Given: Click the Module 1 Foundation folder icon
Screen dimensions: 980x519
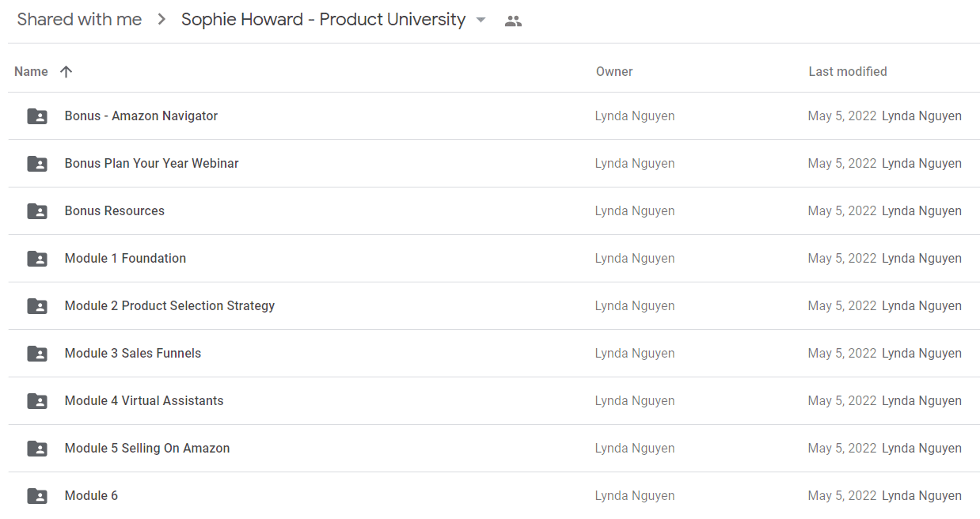Looking at the screenshot, I should tap(37, 259).
